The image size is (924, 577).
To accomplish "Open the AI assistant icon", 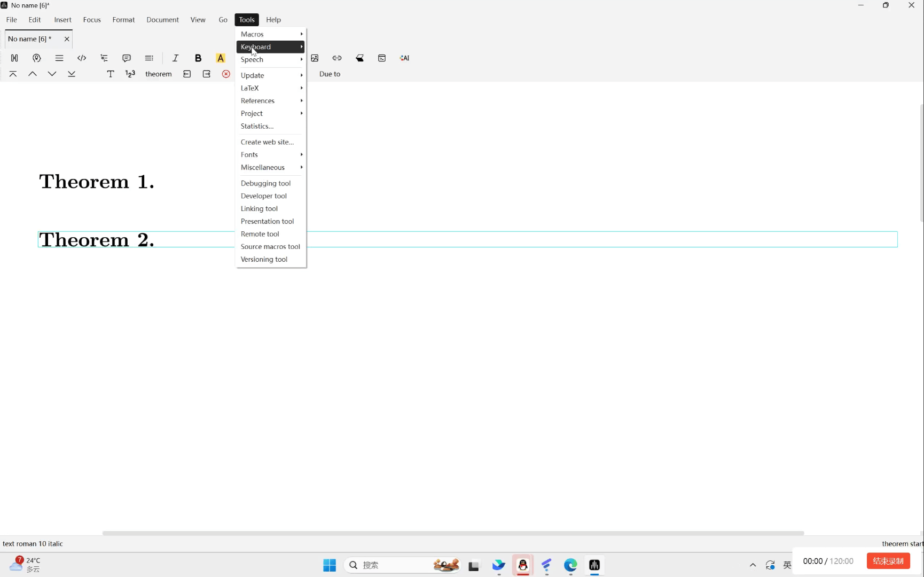I will 404,58.
